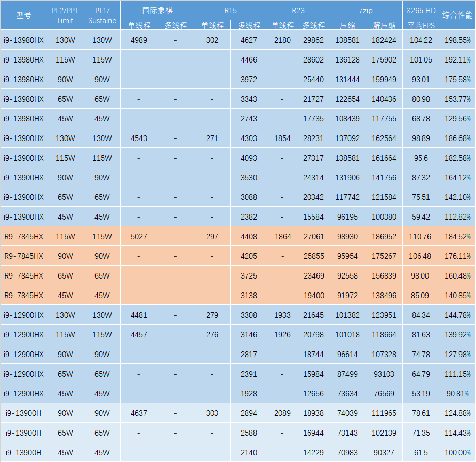This screenshot has width=476, height=462.
Task: Click the 186952 decompression value
Action: pyautogui.click(x=384, y=236)
